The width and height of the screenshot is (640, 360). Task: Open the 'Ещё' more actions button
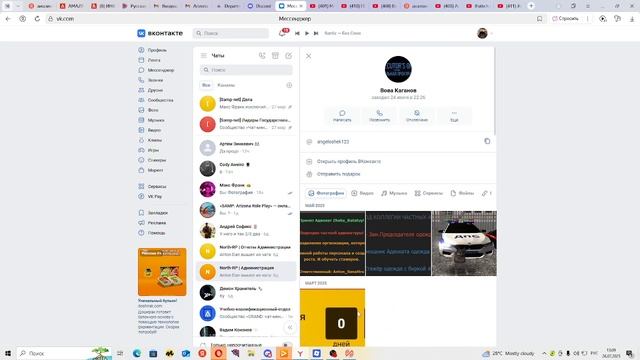(x=454, y=116)
